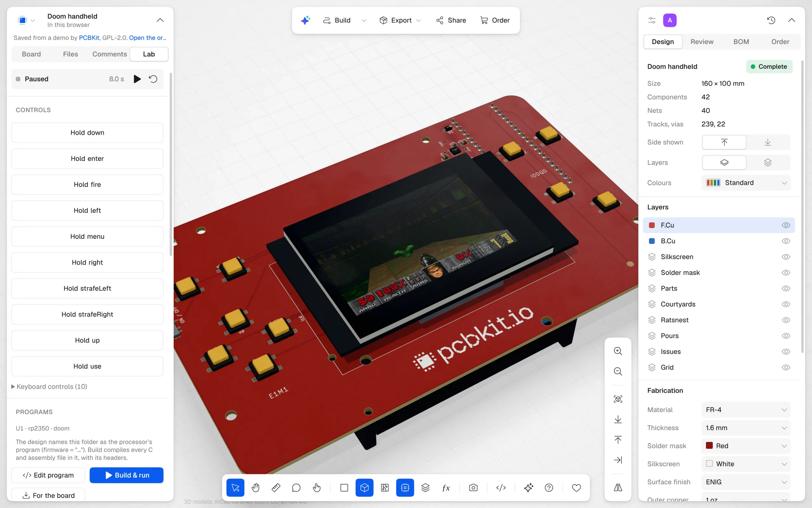Expand Keyboard controls (10) section
Screen dimensions: 812x508
[49, 386]
